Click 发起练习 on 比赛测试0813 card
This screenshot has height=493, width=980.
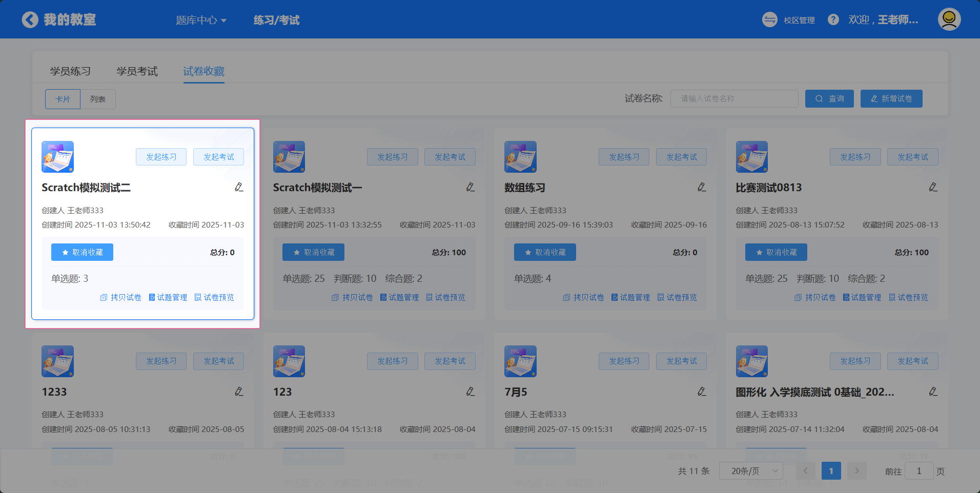click(855, 157)
